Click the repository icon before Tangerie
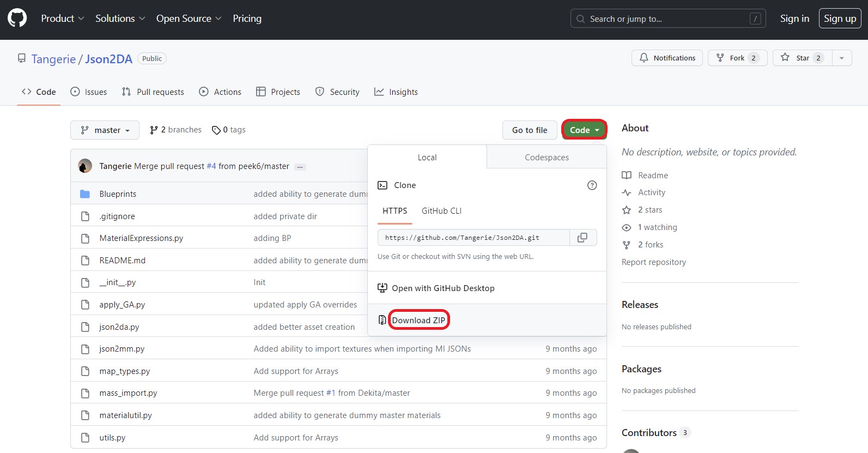Image resolution: width=868 pixels, height=453 pixels. [x=22, y=58]
